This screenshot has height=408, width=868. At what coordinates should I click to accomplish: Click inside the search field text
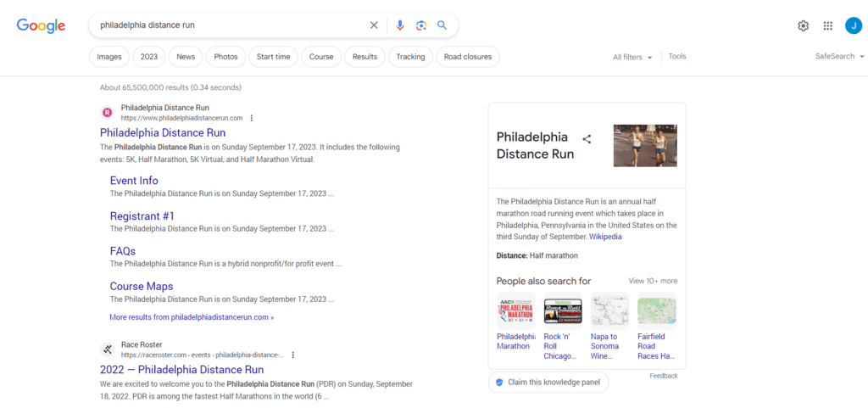tap(147, 25)
